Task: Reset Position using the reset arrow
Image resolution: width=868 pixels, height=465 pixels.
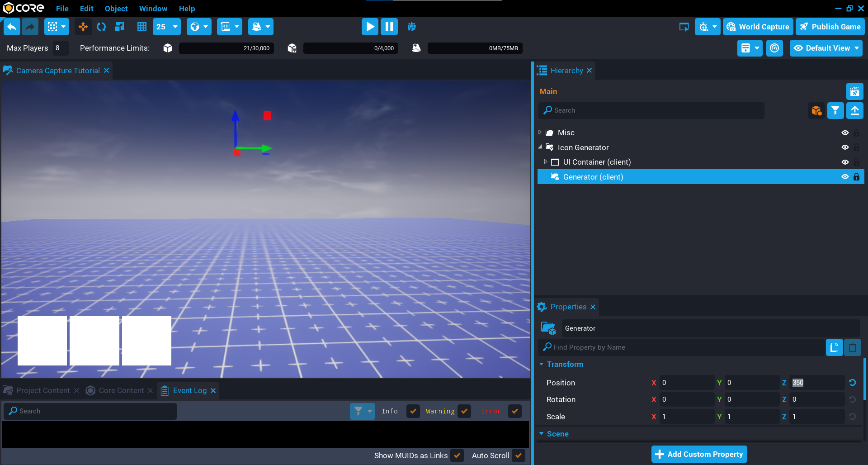Action: click(x=852, y=383)
